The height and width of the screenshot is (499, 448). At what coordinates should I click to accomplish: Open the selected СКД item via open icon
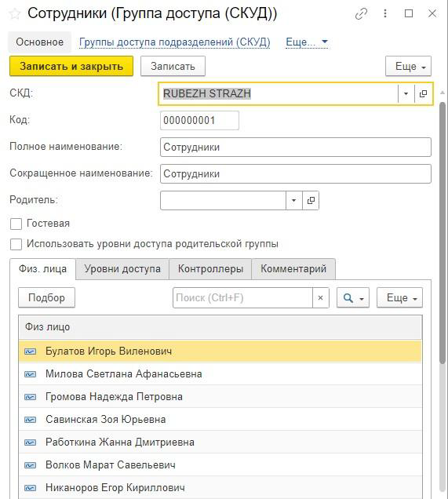click(x=423, y=93)
